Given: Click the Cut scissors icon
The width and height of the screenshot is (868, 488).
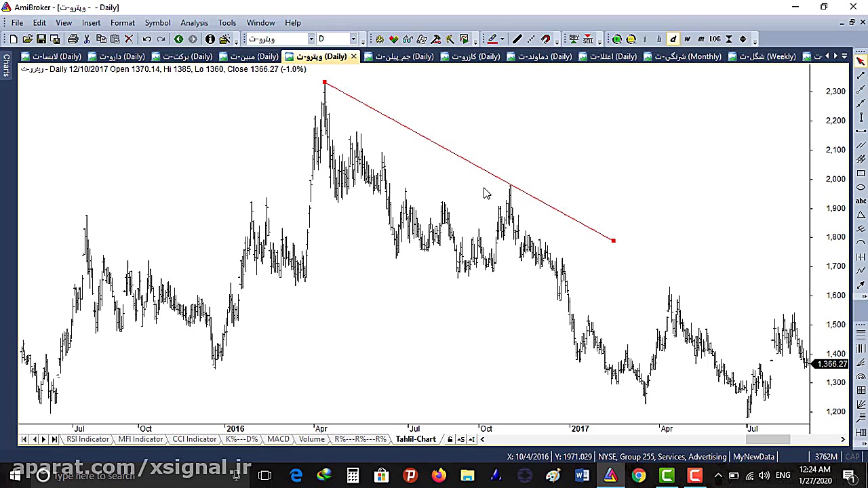Looking at the screenshot, I should pyautogui.click(x=87, y=39).
